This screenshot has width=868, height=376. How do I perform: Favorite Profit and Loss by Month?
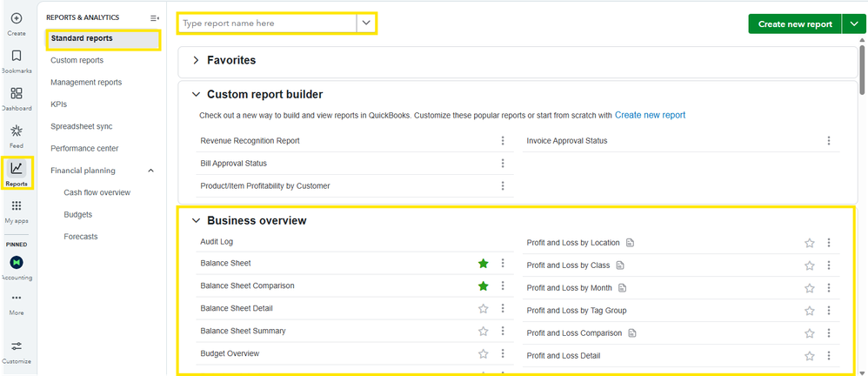(x=810, y=288)
